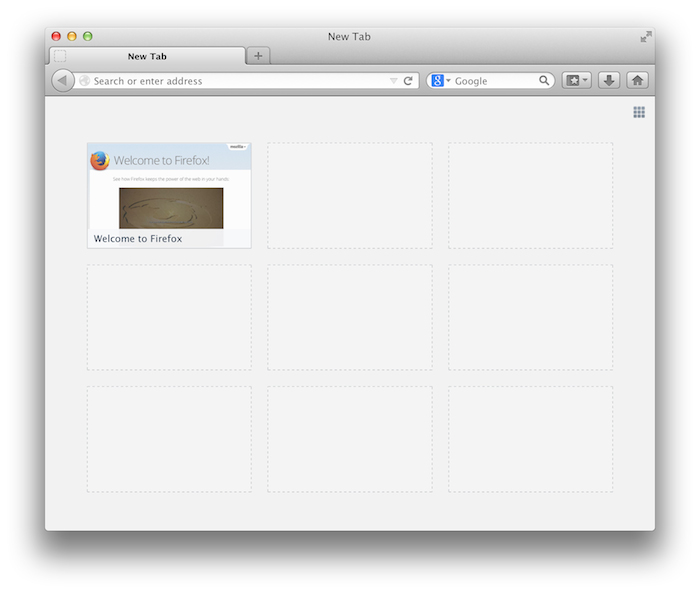Open the Google search engine selector dropdown
Viewport: 700px width, 593px height.
(x=441, y=81)
